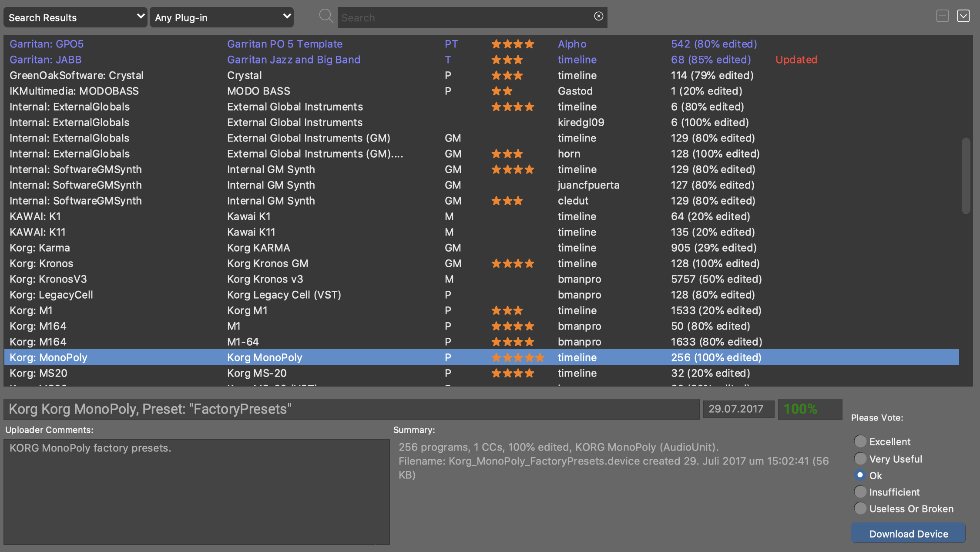Click the two-star rating of MODO BASS row
This screenshot has width=980, height=552.
tap(502, 91)
